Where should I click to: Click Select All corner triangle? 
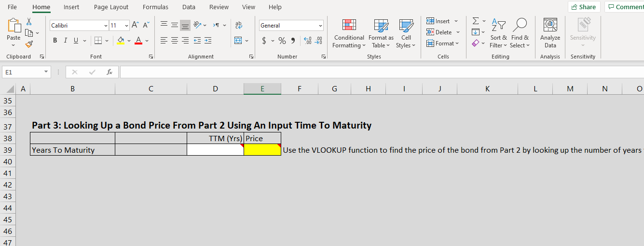10,89
